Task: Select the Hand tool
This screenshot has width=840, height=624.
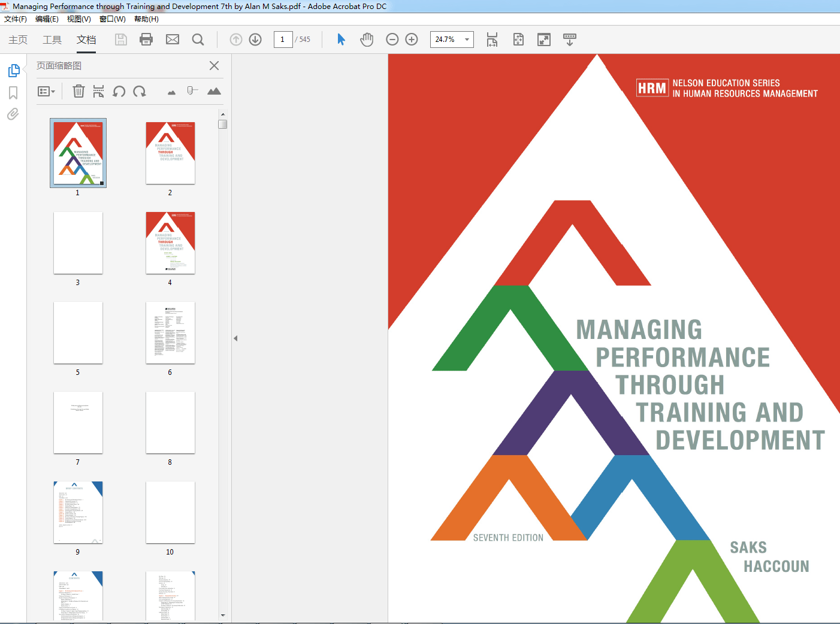Action: click(367, 40)
